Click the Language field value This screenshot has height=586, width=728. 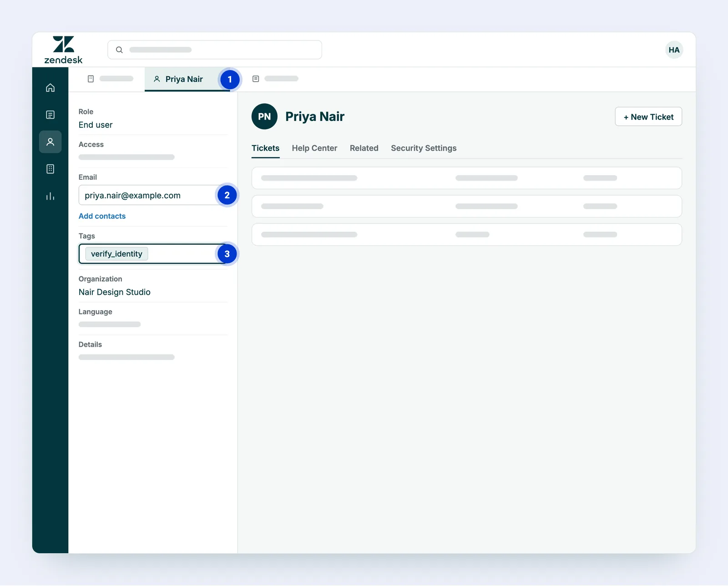coord(110,324)
